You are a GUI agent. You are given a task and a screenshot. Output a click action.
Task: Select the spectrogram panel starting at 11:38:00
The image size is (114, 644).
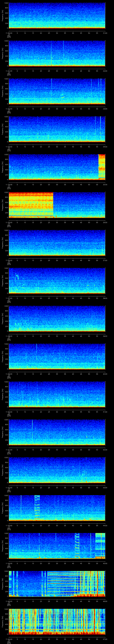coord(57,318)
